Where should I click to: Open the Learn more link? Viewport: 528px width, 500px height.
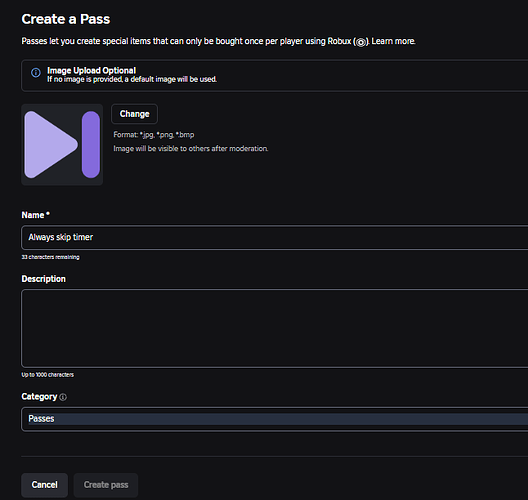tap(393, 41)
